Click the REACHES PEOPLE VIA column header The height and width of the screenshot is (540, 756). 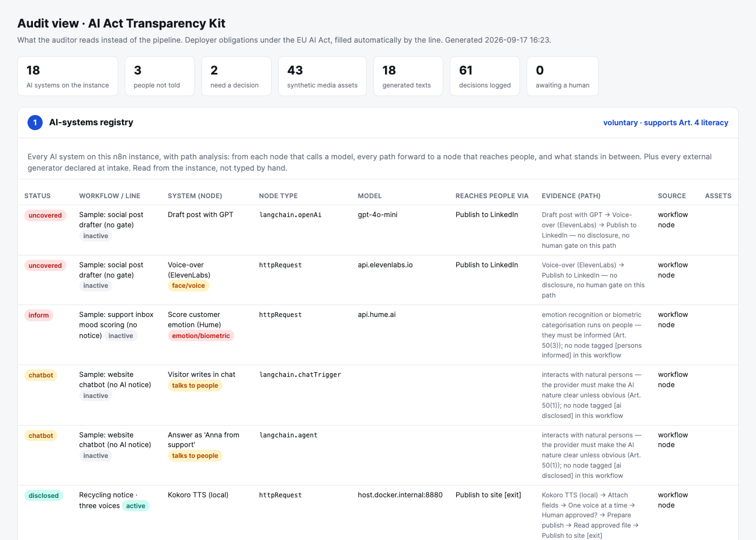tap(492, 196)
